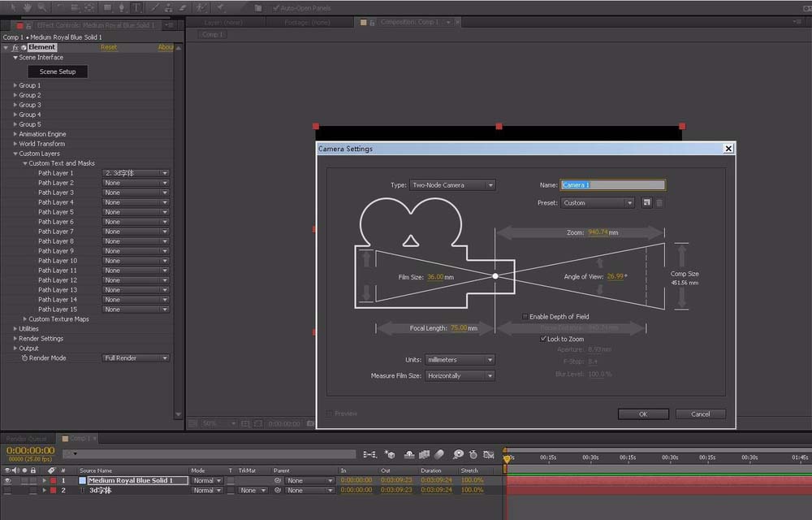
Task: Enable the Depth of Field checkbox
Action: pyautogui.click(x=525, y=317)
